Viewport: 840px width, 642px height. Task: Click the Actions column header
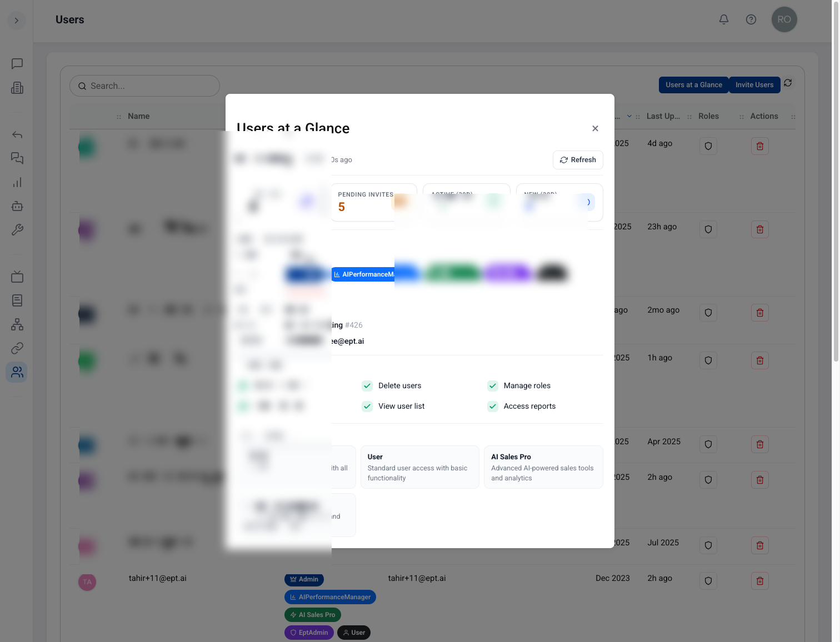(x=764, y=116)
